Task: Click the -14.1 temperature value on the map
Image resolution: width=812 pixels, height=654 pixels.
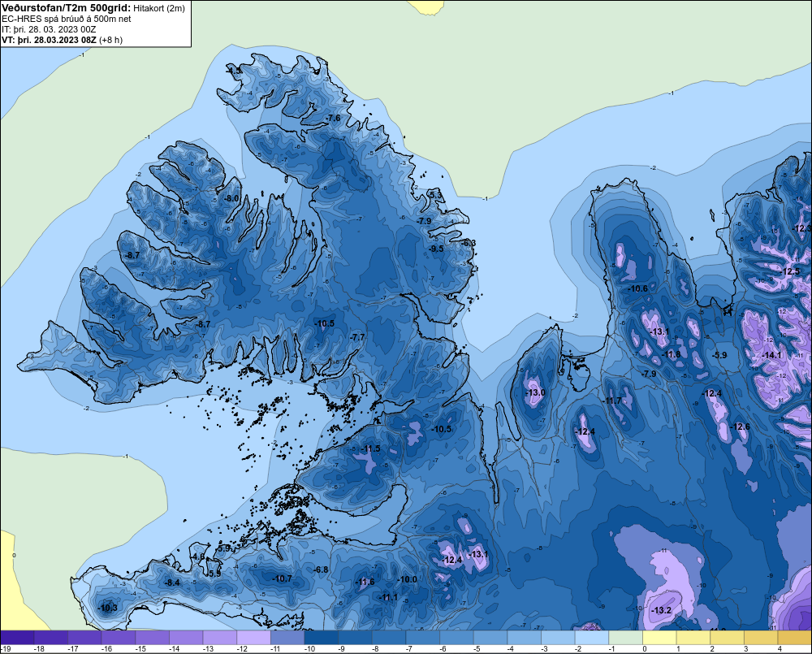Action: point(771,356)
